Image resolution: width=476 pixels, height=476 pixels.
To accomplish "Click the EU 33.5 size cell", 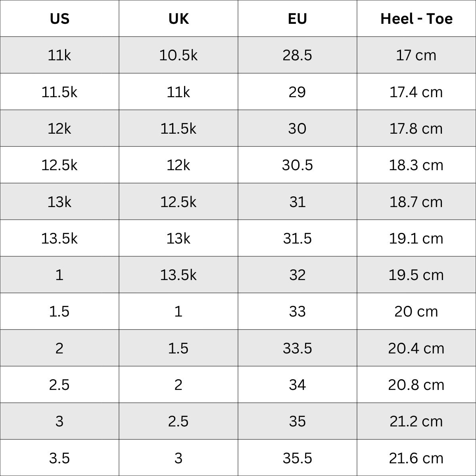I will pos(297,348).
